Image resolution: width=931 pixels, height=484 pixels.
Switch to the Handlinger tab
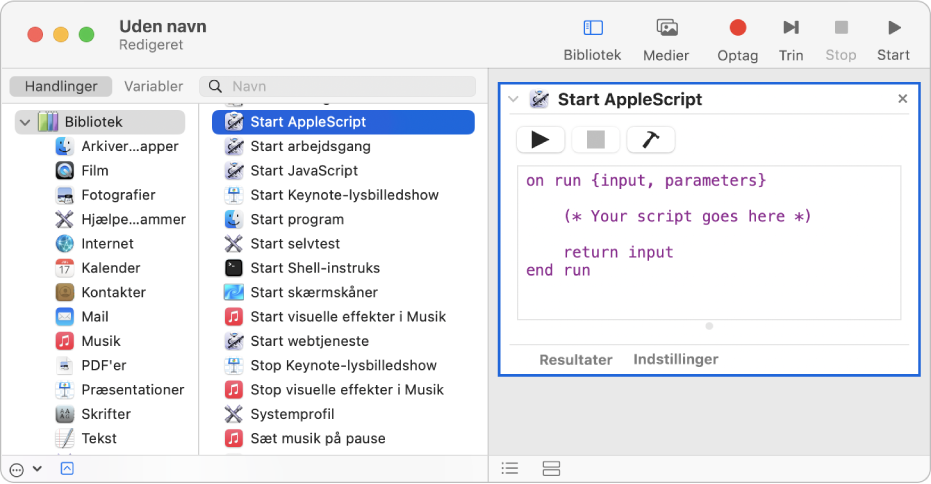60,86
